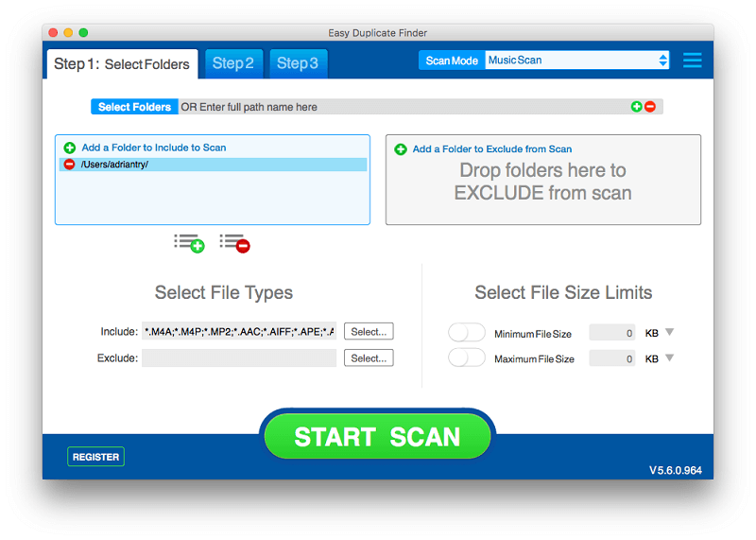Click plus icon beside Add Folder to Include
Viewport: 756px width, 540px height.
click(x=70, y=148)
